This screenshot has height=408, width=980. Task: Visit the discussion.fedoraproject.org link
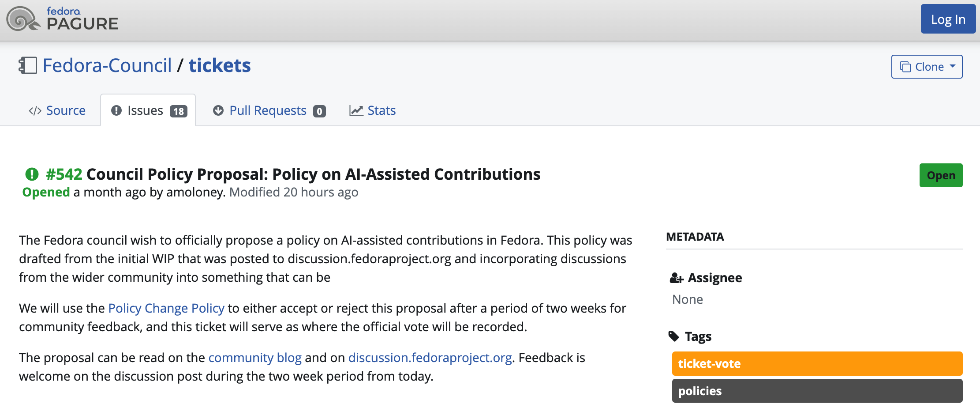coord(430,358)
